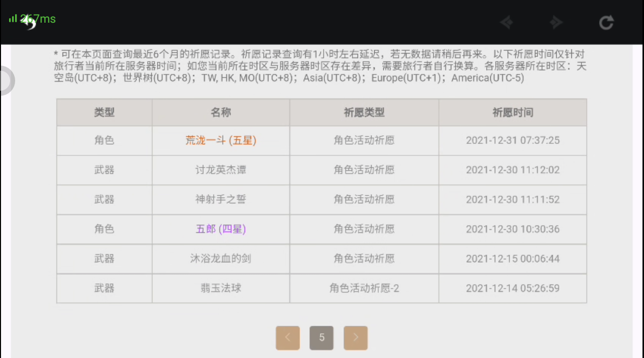Go to next page of wish records
The width and height of the screenshot is (644, 358).
tap(356, 338)
